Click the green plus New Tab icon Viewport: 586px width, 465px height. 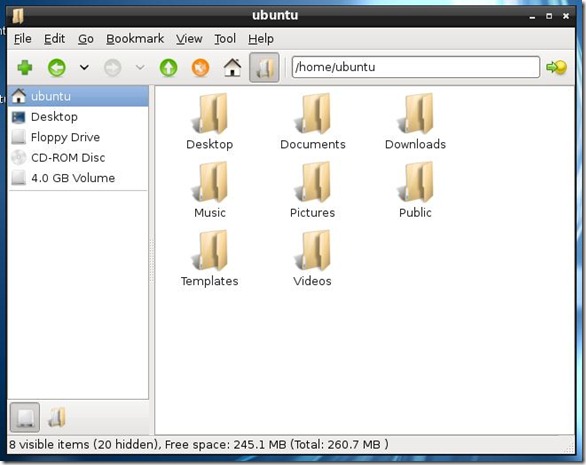coord(25,68)
